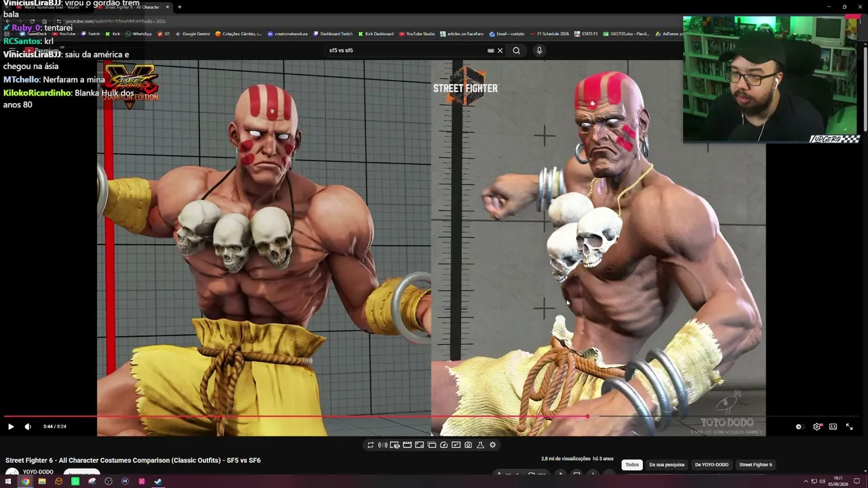This screenshot has width=868, height=488.
Task: Switch to the "Street Fighter 6 - All Character" tab
Action: pyautogui.click(x=133, y=7)
